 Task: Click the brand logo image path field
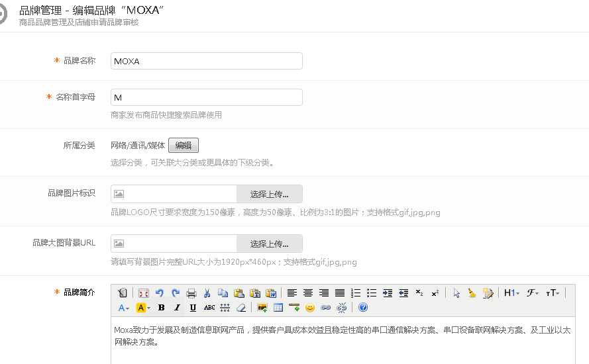[x=174, y=194]
